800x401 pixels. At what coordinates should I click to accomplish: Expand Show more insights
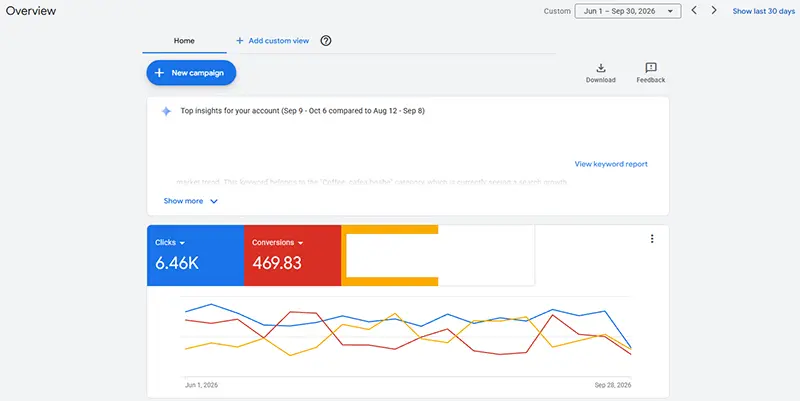click(x=183, y=201)
